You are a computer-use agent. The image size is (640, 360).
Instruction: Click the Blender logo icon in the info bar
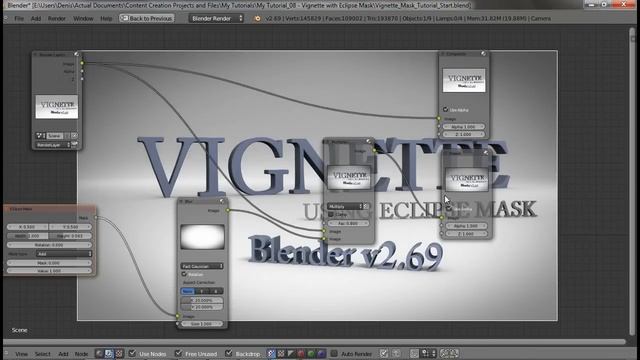(x=257, y=19)
